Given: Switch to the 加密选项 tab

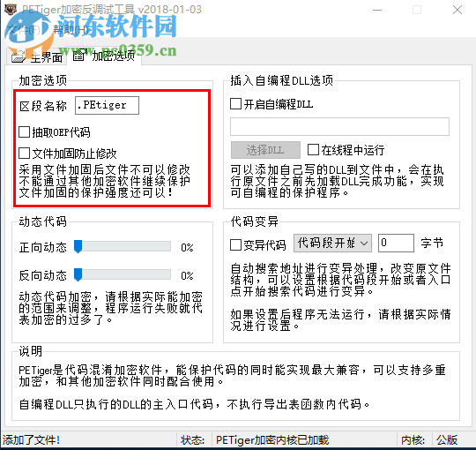Looking at the screenshot, I should click(x=104, y=56).
